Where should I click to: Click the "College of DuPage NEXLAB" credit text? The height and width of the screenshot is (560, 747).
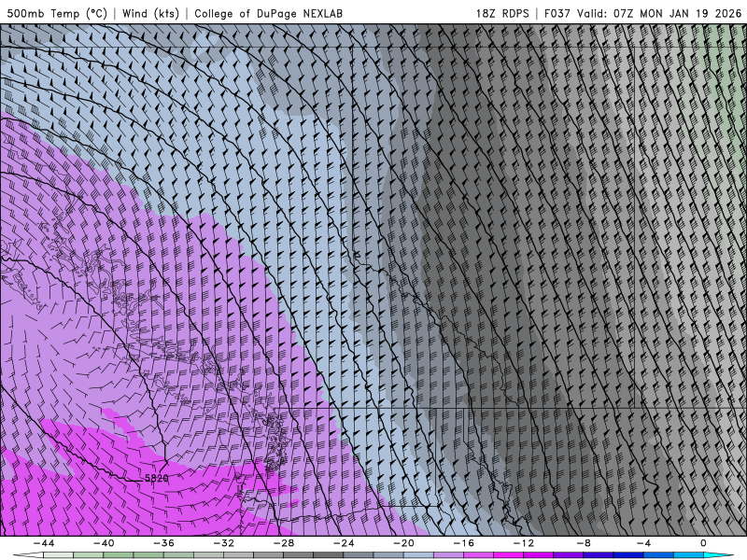pos(268,13)
